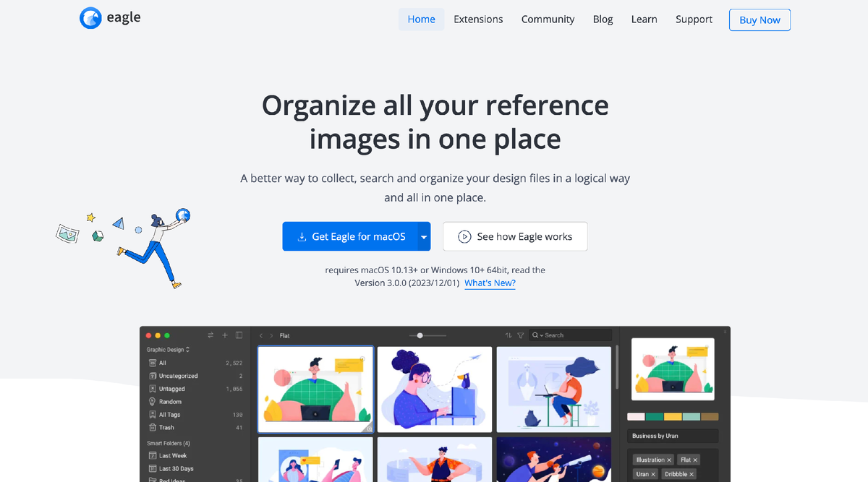Screen dimensions: 868x482
Task: Click the mint green color swatch
Action: pyautogui.click(x=692, y=417)
